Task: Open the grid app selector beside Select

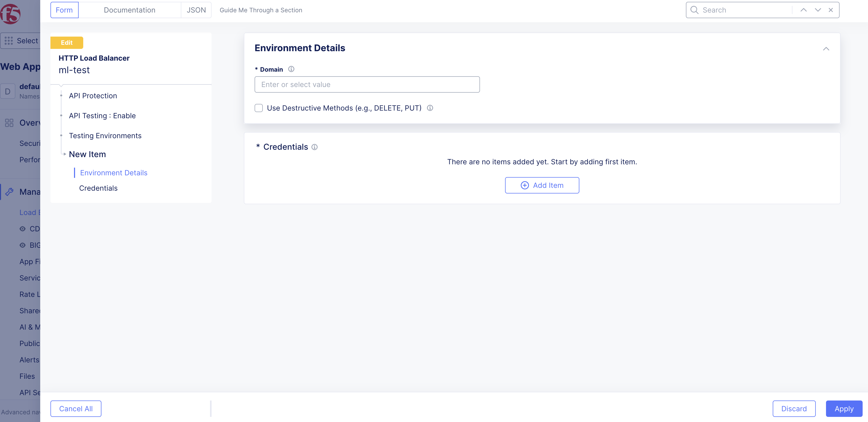Action: coord(9,40)
